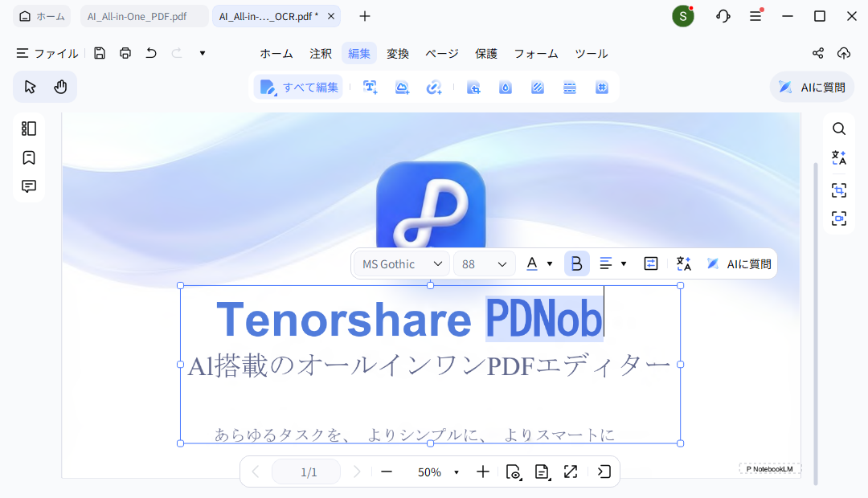Click the Bates number hash icon
The height and width of the screenshot is (498, 868).
pos(602,88)
